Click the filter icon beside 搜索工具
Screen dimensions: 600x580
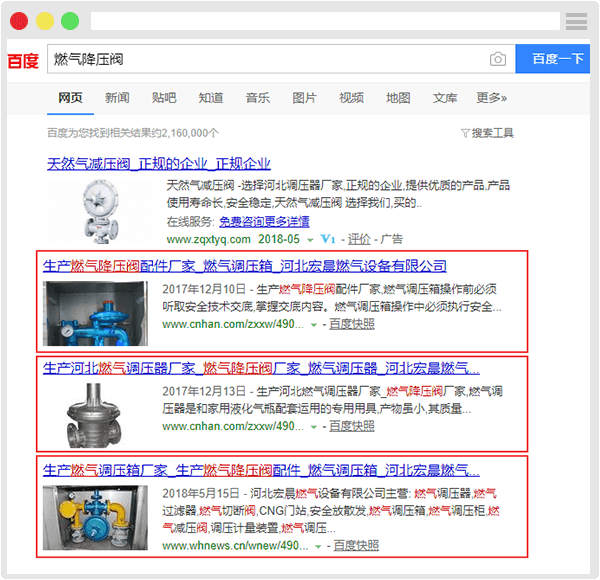coord(465,133)
